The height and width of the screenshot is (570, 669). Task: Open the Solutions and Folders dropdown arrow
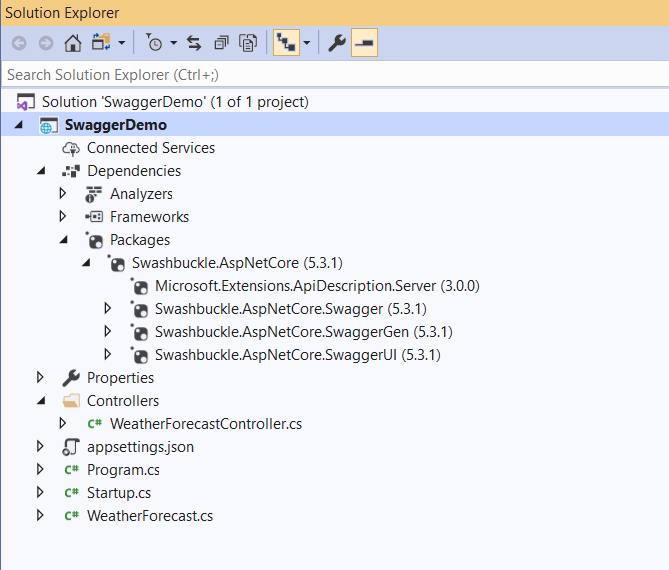[122, 43]
